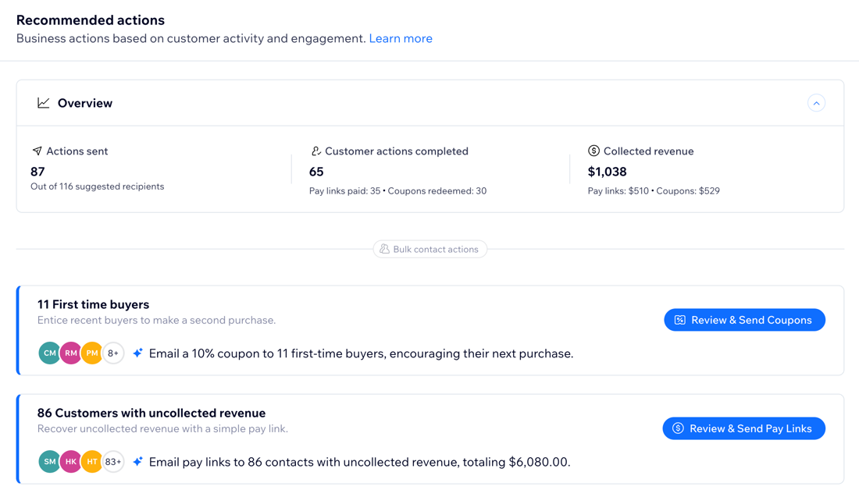The height and width of the screenshot is (504, 859).
Task: Click the AI sparkle icon beside the coupon suggestion
Action: click(137, 353)
